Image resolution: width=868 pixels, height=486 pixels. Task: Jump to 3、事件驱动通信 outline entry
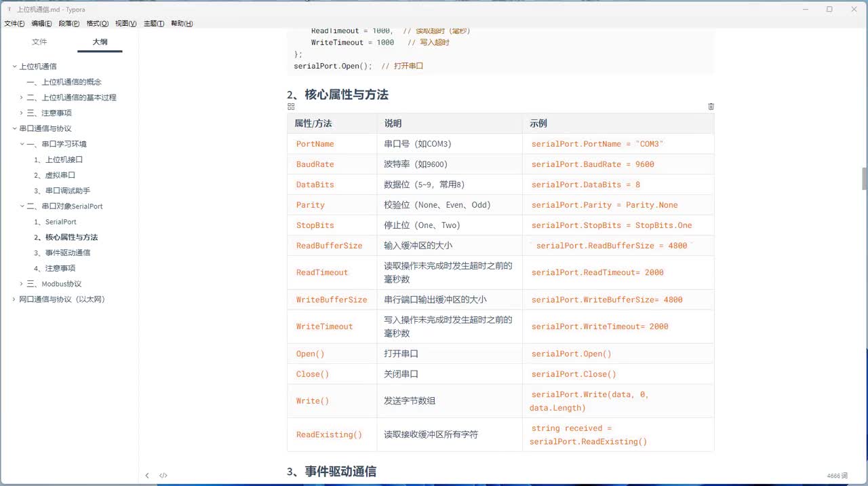(62, 253)
